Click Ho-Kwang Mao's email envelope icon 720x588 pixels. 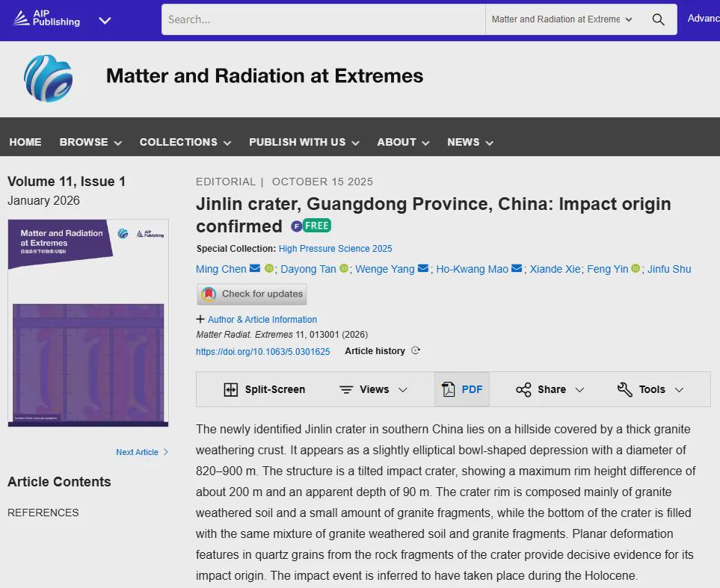click(x=517, y=269)
